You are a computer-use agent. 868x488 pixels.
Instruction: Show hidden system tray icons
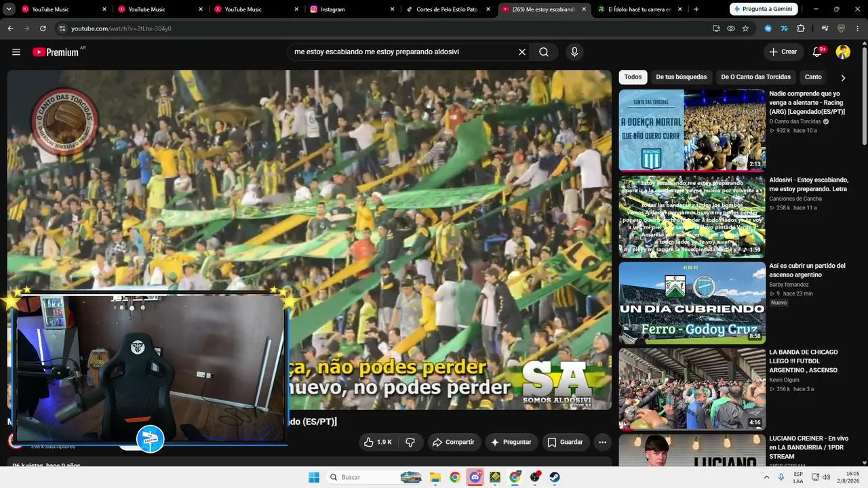click(x=767, y=477)
